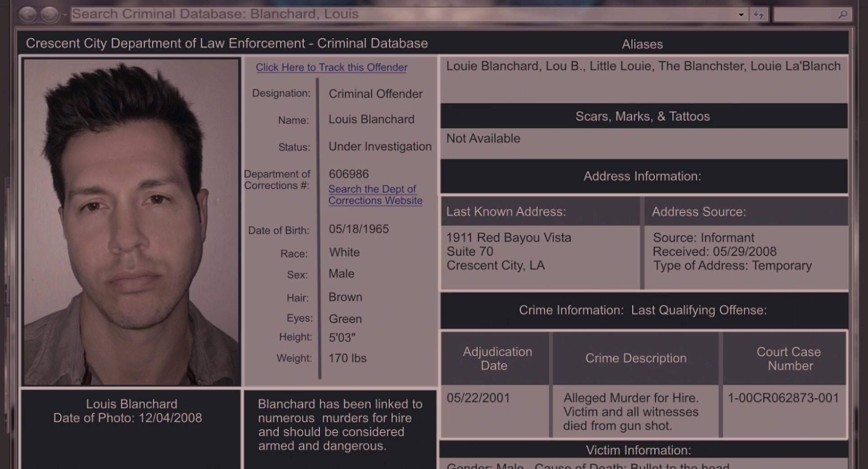Click the Date of Photo: 12/04/2008 caption
Viewport: 868px width, 469px height.
click(127, 418)
